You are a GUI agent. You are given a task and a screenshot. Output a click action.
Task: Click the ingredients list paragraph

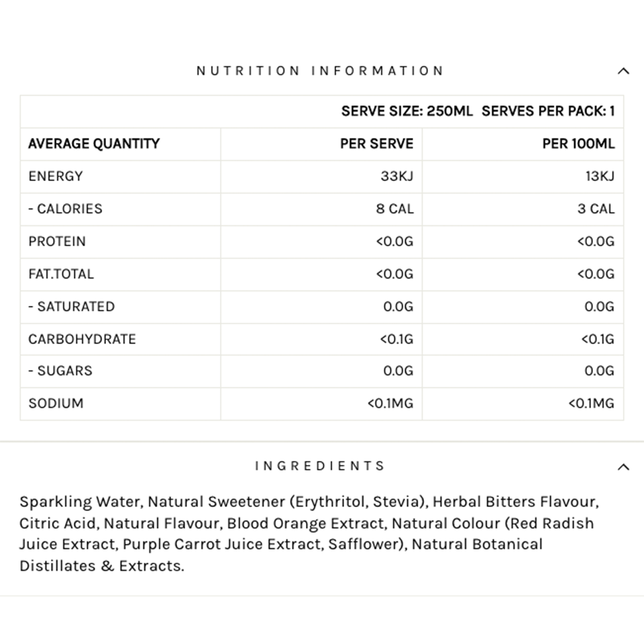coord(307,533)
